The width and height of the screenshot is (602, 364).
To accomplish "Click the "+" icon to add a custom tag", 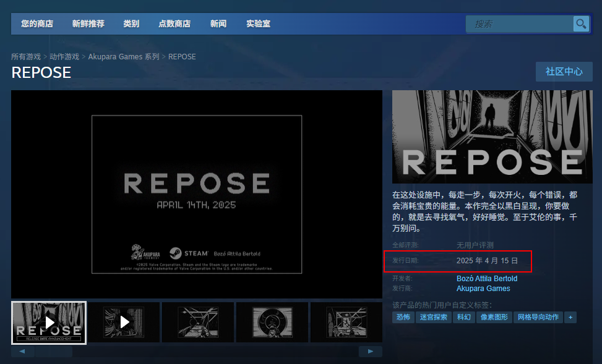I will pos(570,316).
